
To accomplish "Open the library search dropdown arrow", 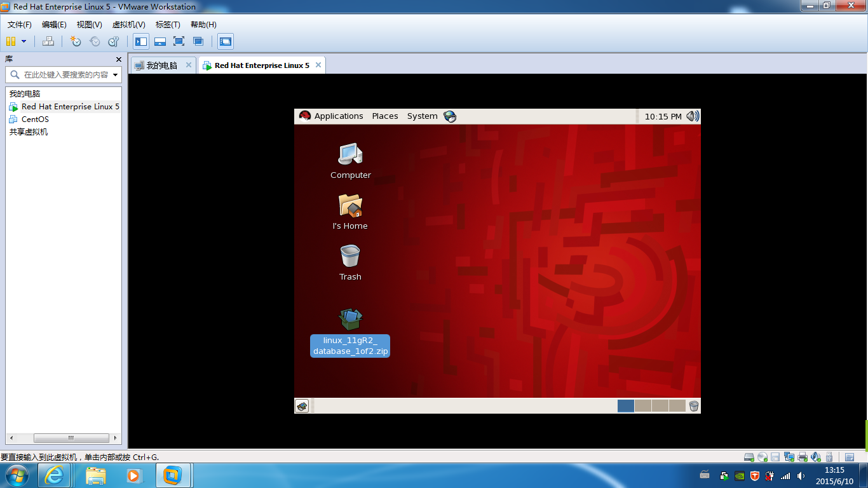I will (x=116, y=75).
